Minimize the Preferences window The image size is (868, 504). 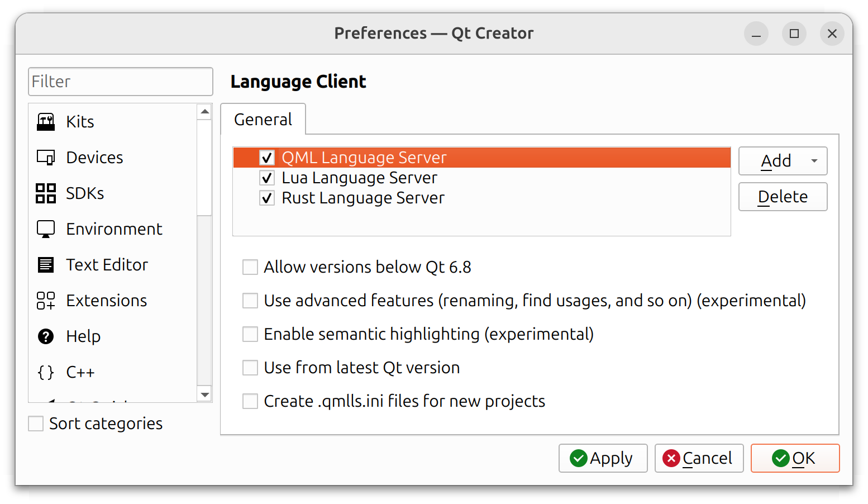pyautogui.click(x=756, y=34)
